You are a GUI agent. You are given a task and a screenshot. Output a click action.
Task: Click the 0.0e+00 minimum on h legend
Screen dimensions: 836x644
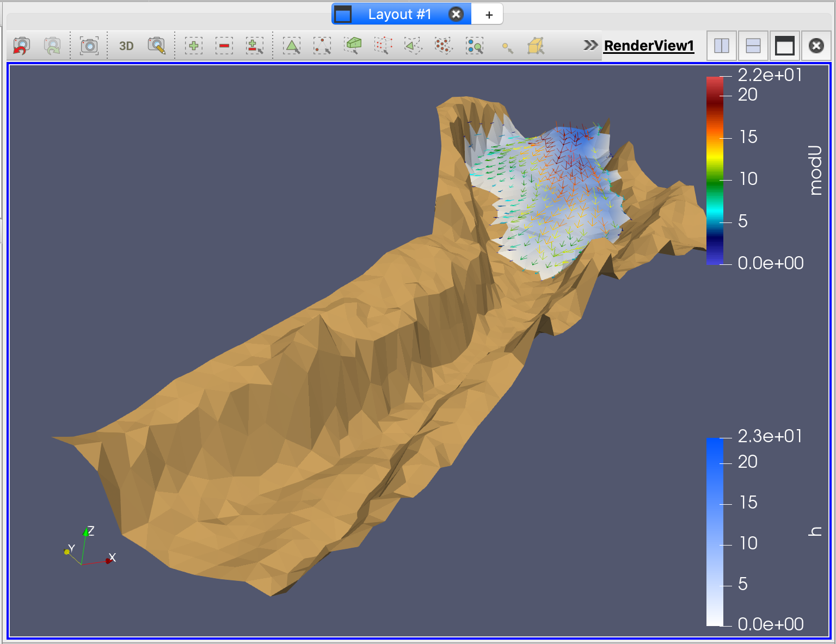[x=771, y=624]
